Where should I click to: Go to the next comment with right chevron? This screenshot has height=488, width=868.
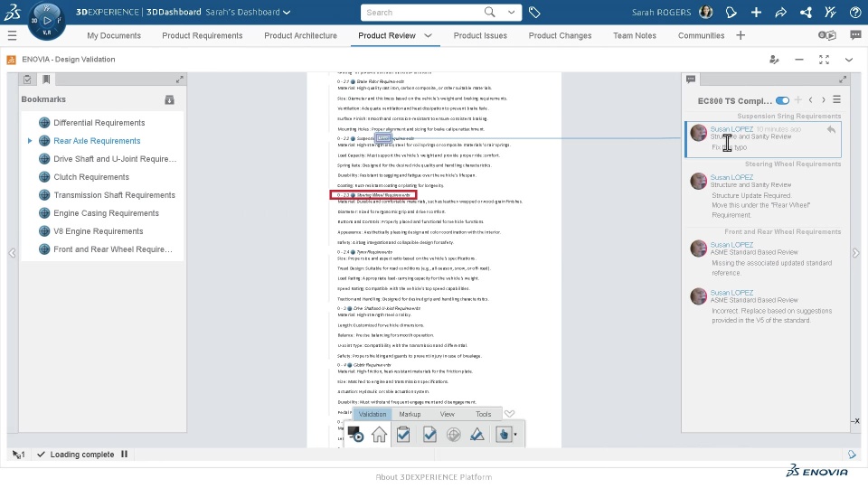click(x=823, y=100)
